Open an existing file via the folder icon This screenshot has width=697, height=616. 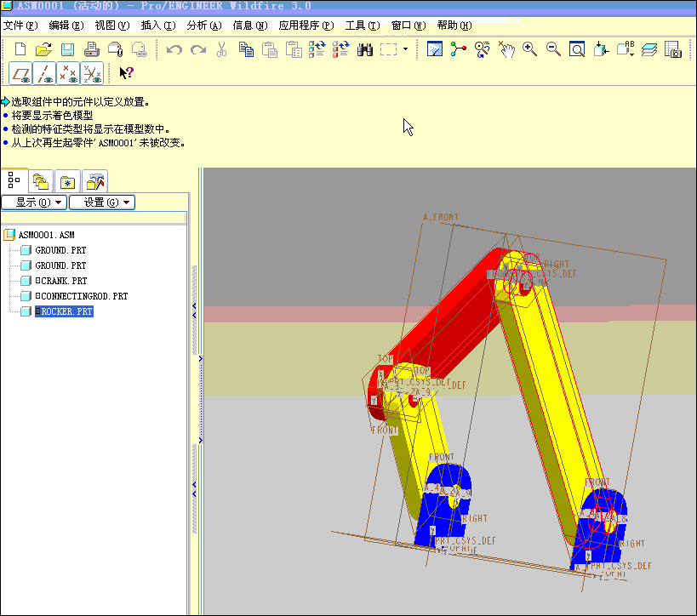pos(43,49)
